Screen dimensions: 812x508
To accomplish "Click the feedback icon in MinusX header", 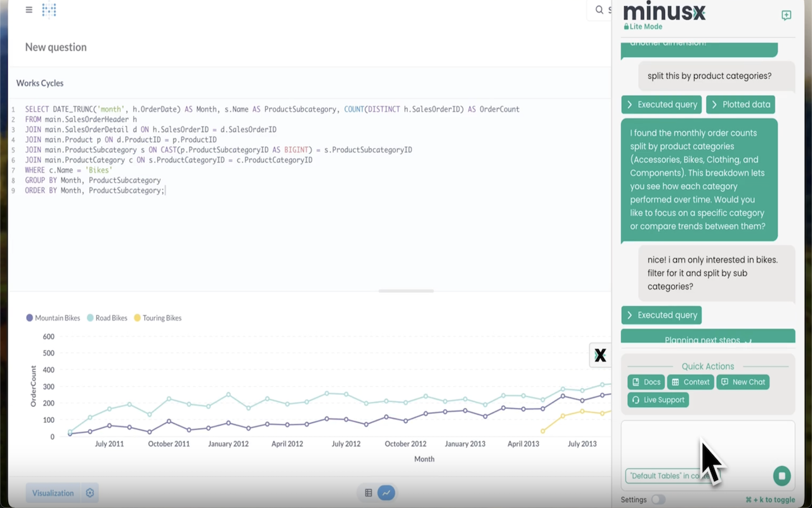I will pos(786,15).
